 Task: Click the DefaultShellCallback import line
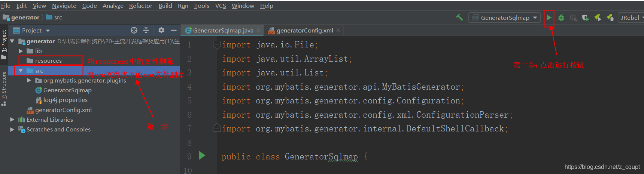365,129
